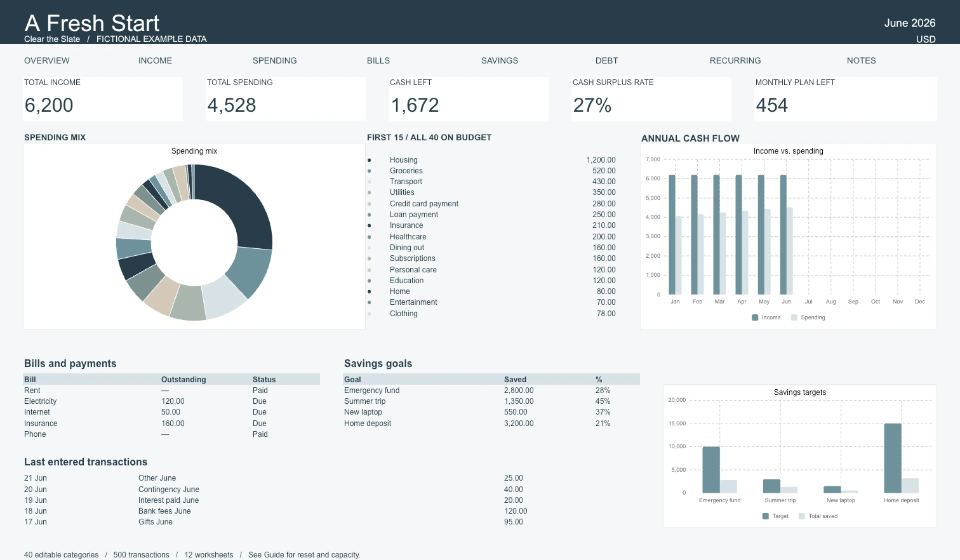
Task: Click the Dining out category
Action: click(407, 248)
